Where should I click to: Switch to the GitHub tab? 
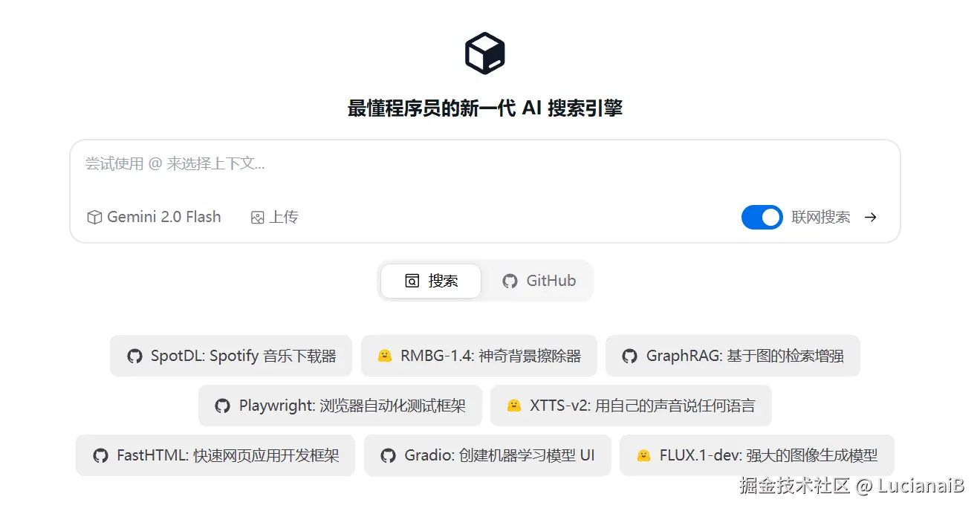[x=539, y=281]
